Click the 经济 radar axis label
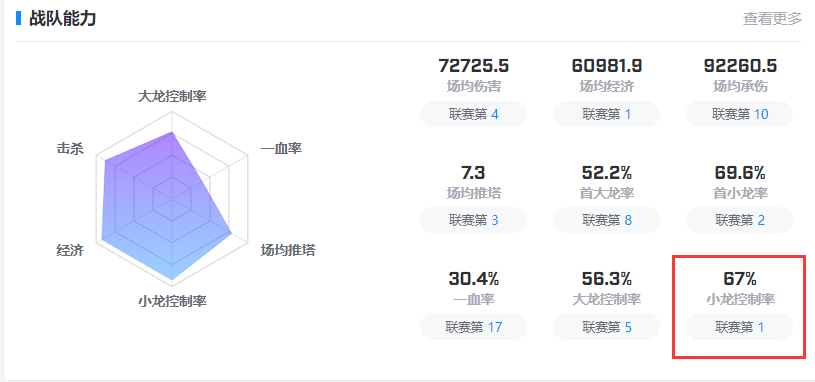This screenshot has width=815, height=382. (70, 251)
